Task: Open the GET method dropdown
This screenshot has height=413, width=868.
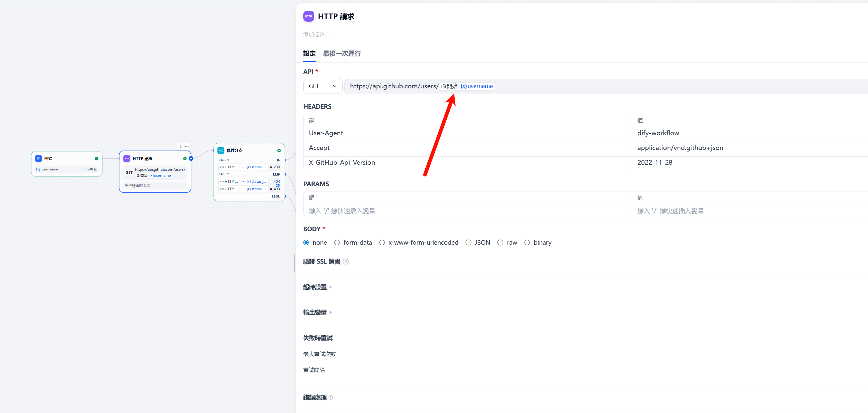Action: point(323,86)
